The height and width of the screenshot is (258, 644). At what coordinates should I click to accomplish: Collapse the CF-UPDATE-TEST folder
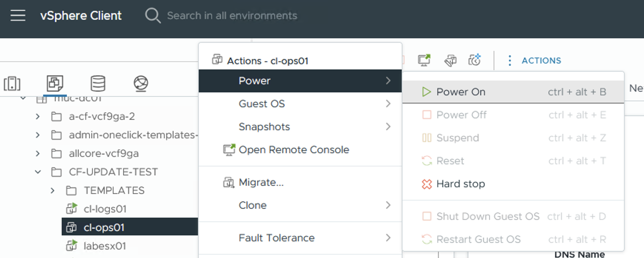click(x=38, y=172)
